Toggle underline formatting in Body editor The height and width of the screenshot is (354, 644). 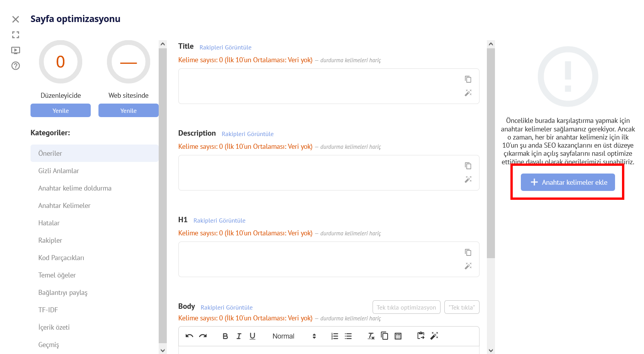tap(253, 336)
